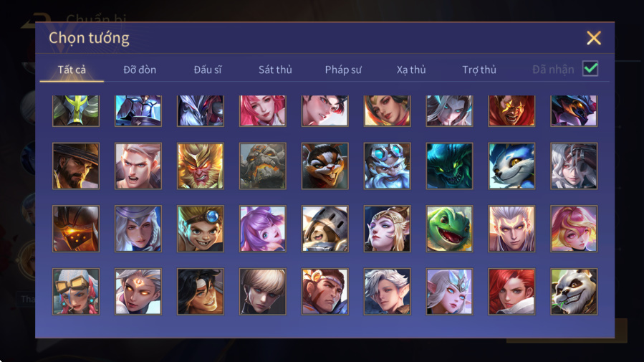This screenshot has height=362, width=644.
Task: Filter heroes by Xạ thủ tab
Action: [411, 70]
